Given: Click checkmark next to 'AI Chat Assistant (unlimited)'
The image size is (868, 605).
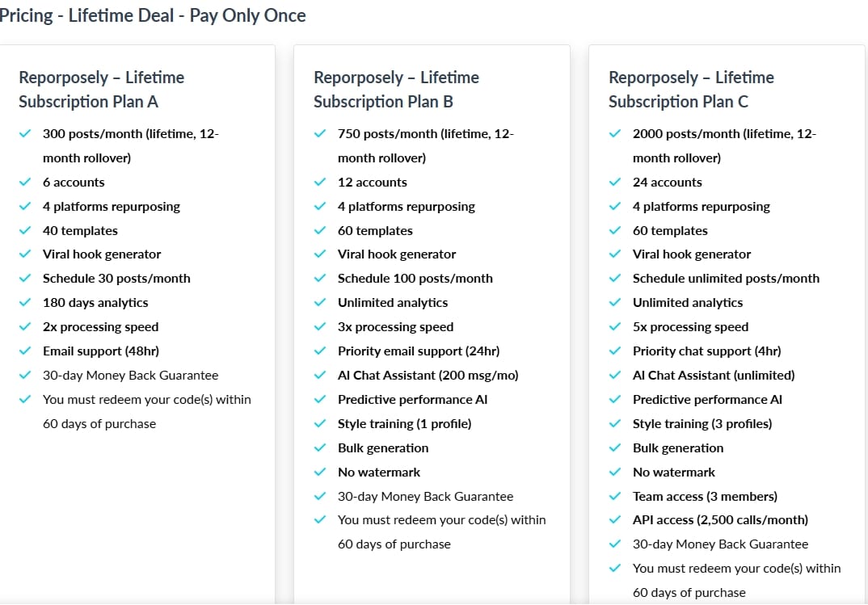Looking at the screenshot, I should pyautogui.click(x=615, y=376).
